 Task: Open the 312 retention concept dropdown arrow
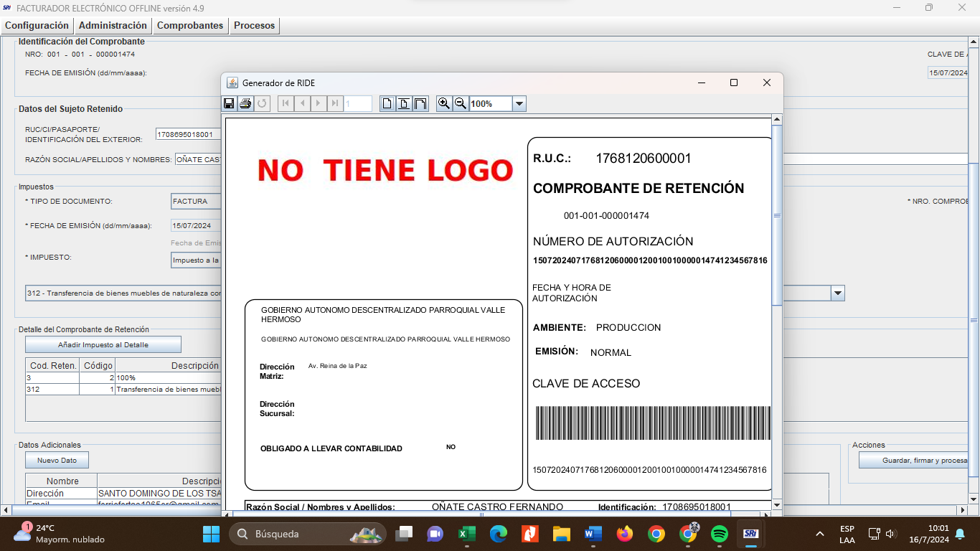(837, 293)
